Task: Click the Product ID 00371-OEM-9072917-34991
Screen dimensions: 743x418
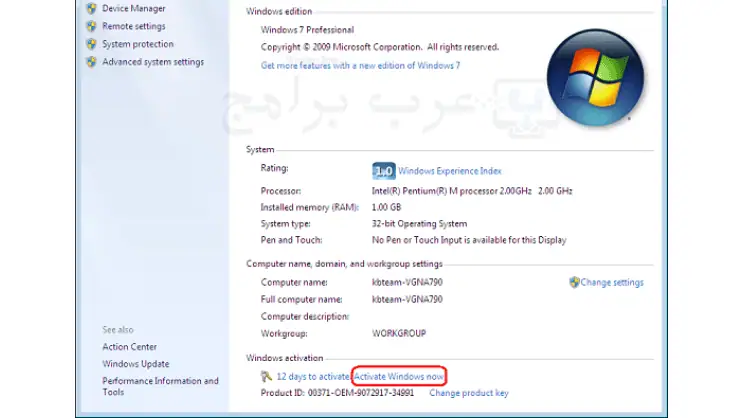Action: [x=337, y=393]
